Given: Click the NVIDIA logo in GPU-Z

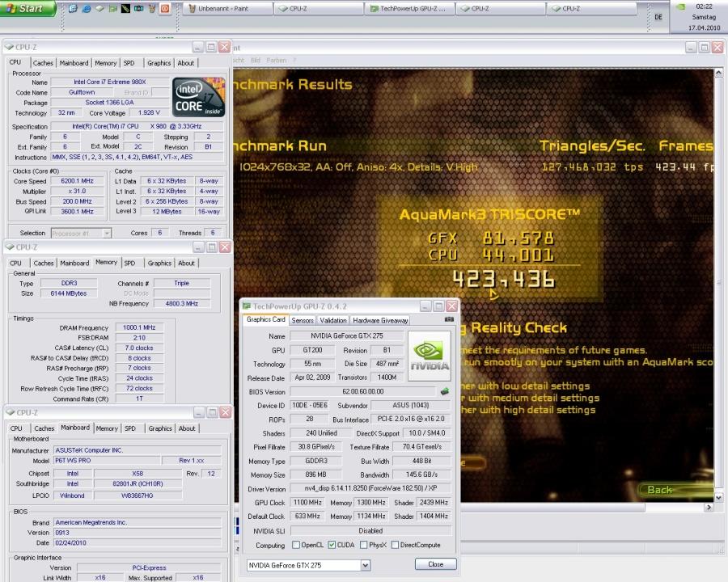Looking at the screenshot, I should [429, 356].
